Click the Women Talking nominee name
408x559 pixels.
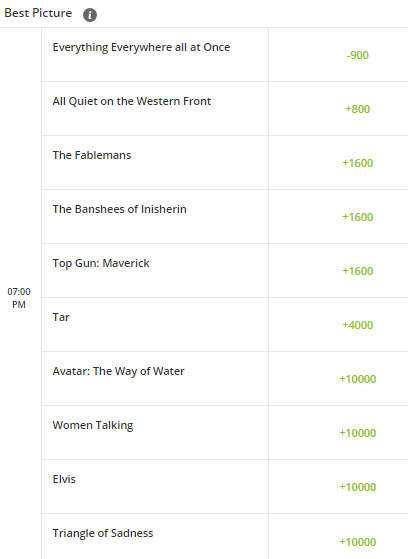coord(93,426)
